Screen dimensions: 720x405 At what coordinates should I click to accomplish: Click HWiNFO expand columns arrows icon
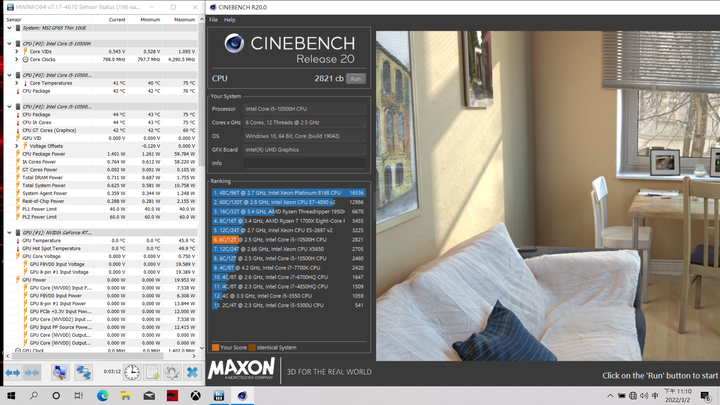point(12,372)
